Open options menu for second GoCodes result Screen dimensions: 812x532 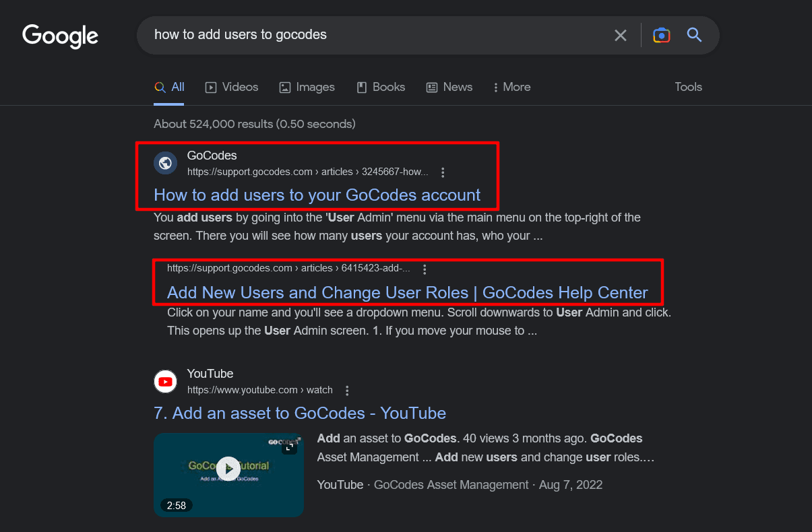(425, 269)
